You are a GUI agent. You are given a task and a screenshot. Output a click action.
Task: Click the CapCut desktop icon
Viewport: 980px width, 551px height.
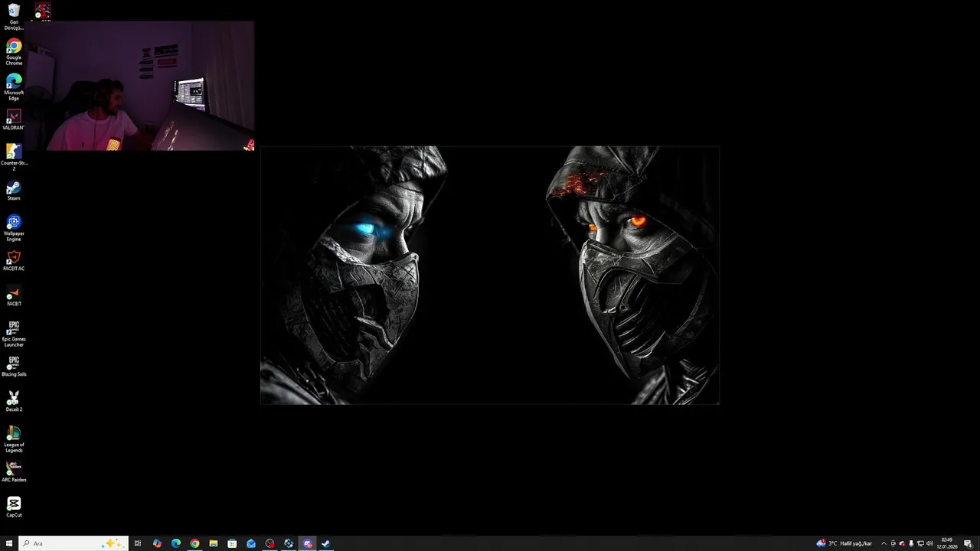[14, 507]
